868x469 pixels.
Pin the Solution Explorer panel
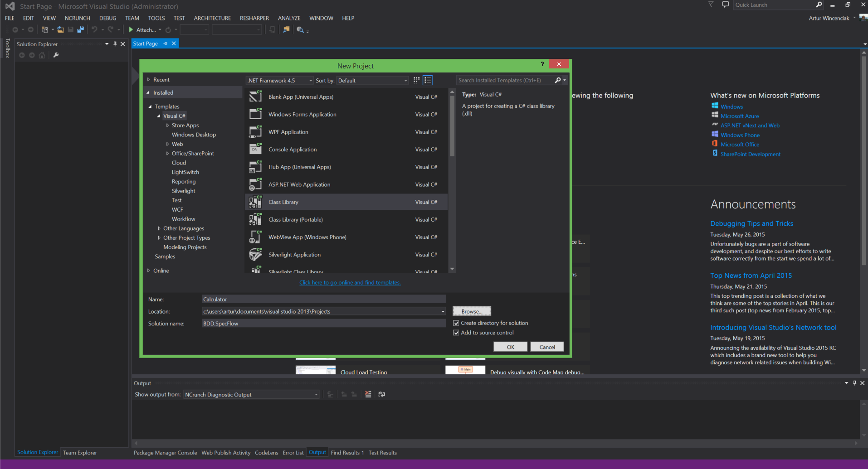pos(115,44)
